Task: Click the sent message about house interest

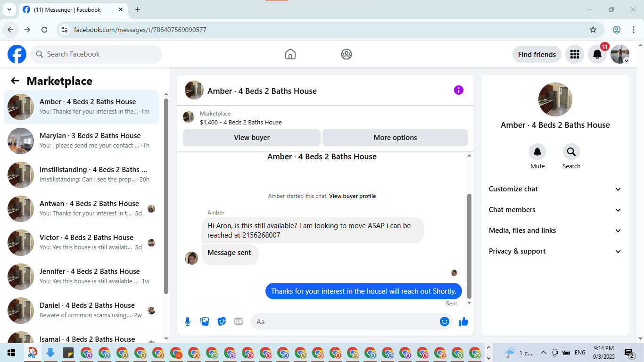Action: [363, 291]
